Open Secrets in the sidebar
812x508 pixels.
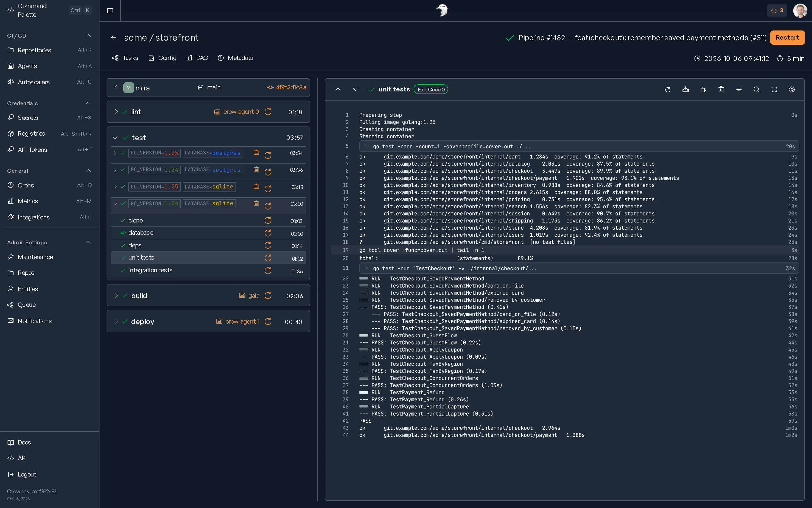coord(49,118)
